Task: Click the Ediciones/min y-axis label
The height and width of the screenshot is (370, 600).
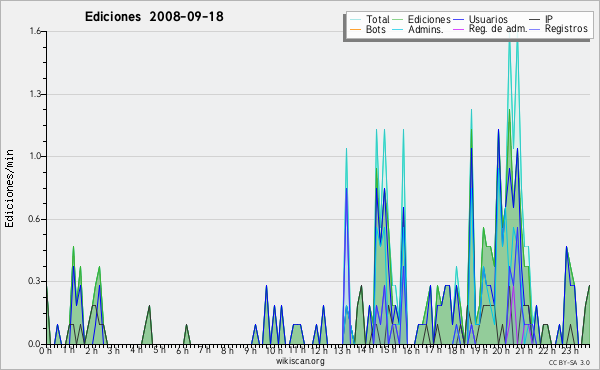Action: [x=9, y=188]
